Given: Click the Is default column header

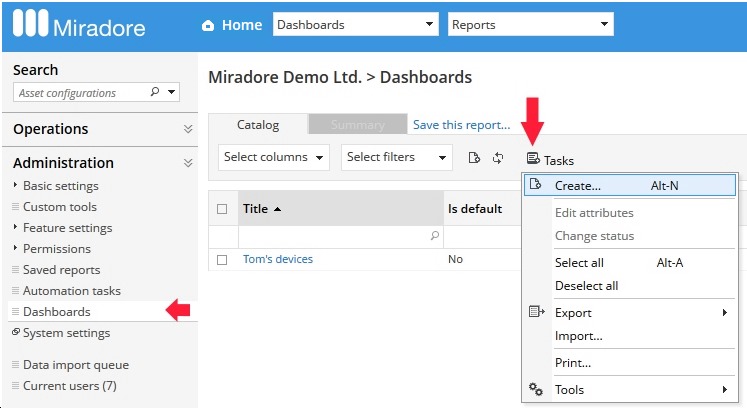Looking at the screenshot, I should (474, 209).
